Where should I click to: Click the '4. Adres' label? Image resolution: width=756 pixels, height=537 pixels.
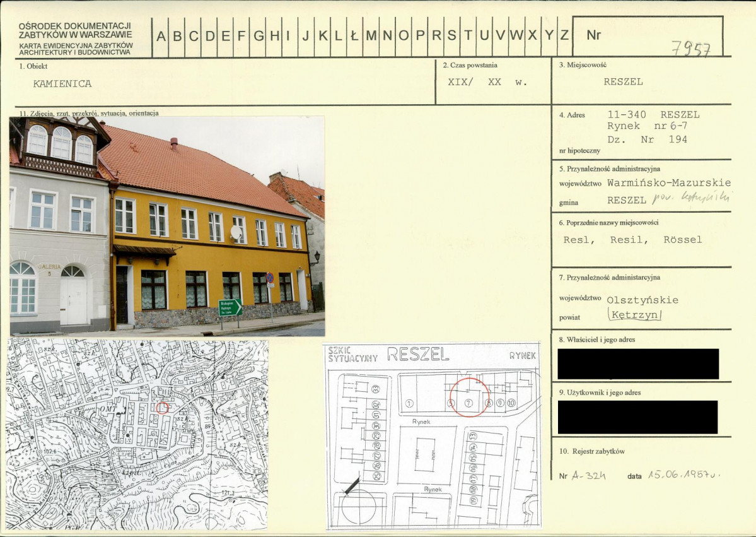point(572,115)
